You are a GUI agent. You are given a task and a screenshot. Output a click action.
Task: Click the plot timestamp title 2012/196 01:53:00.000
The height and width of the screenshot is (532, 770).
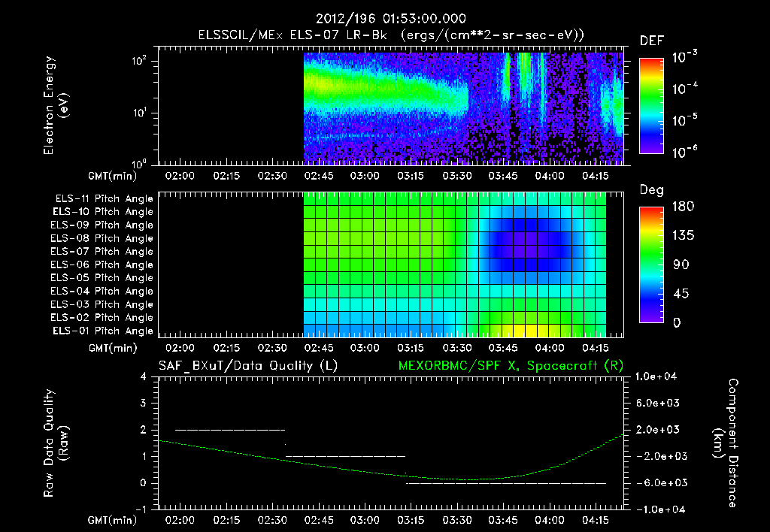tap(390, 19)
